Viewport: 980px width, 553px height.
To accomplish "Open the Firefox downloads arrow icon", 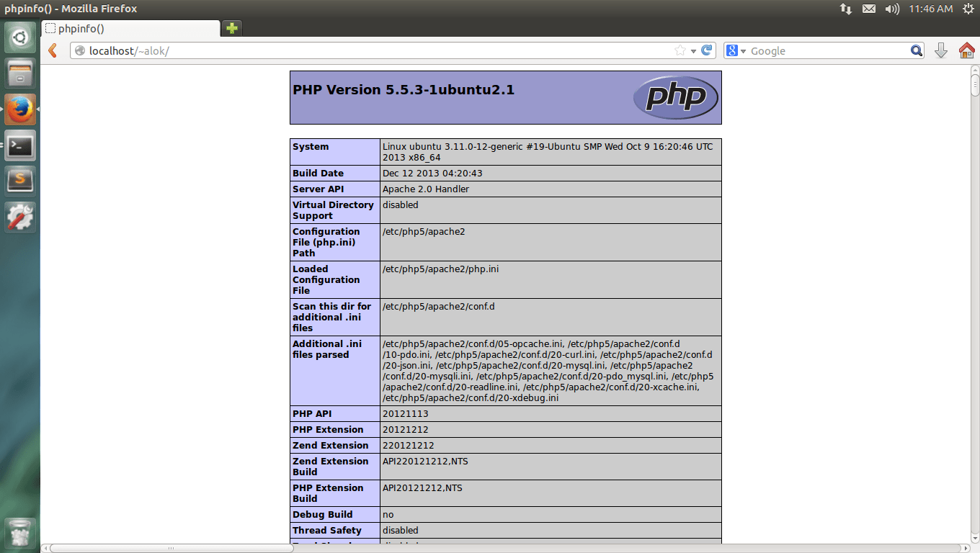I will click(x=940, y=50).
